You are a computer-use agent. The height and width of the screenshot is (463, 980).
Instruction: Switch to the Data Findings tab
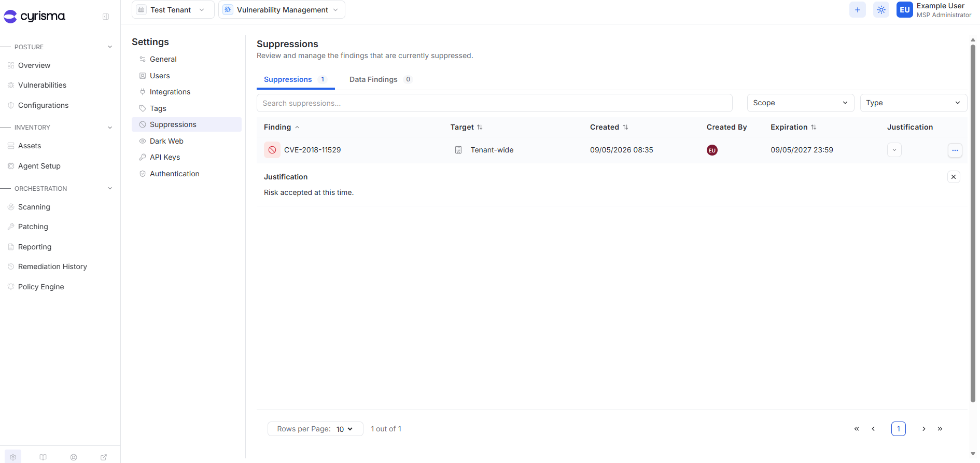381,79
